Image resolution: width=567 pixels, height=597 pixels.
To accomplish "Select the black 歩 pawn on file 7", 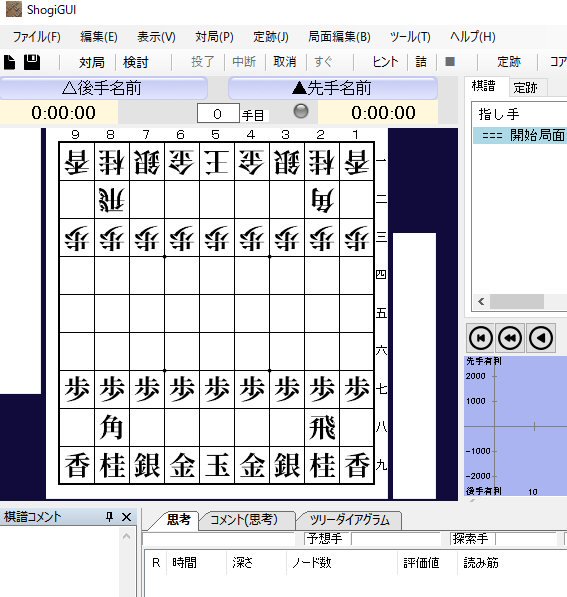I will click(147, 389).
